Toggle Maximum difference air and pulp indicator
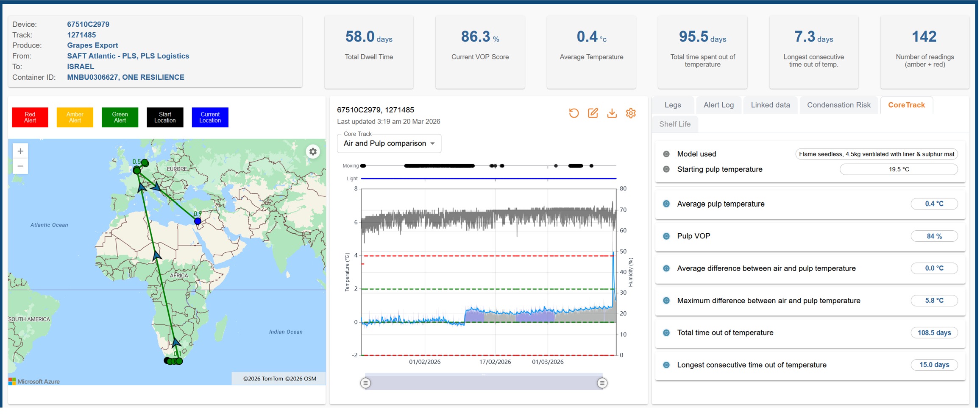The height and width of the screenshot is (419, 980). [x=666, y=301]
